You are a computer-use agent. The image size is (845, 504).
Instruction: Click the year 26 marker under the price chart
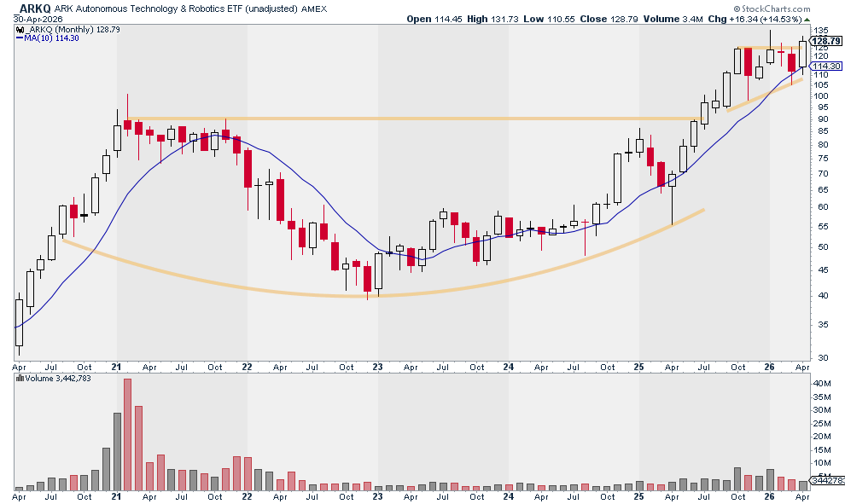coord(769,367)
